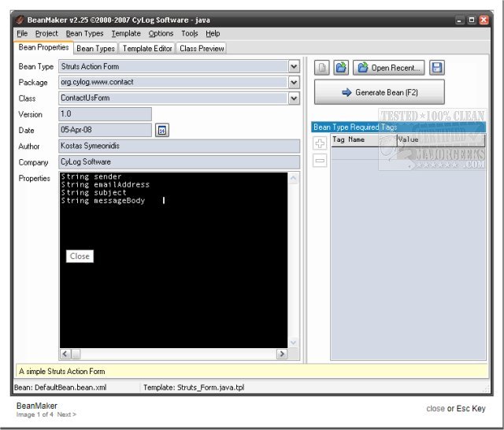
Task: Click the open bean folder icon
Action: pyautogui.click(x=341, y=68)
